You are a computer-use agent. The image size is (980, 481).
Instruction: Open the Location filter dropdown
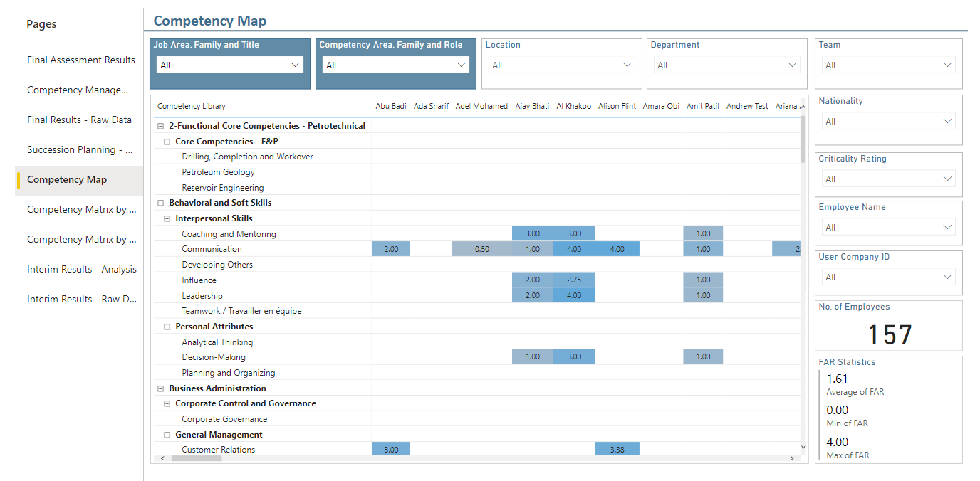pos(561,65)
